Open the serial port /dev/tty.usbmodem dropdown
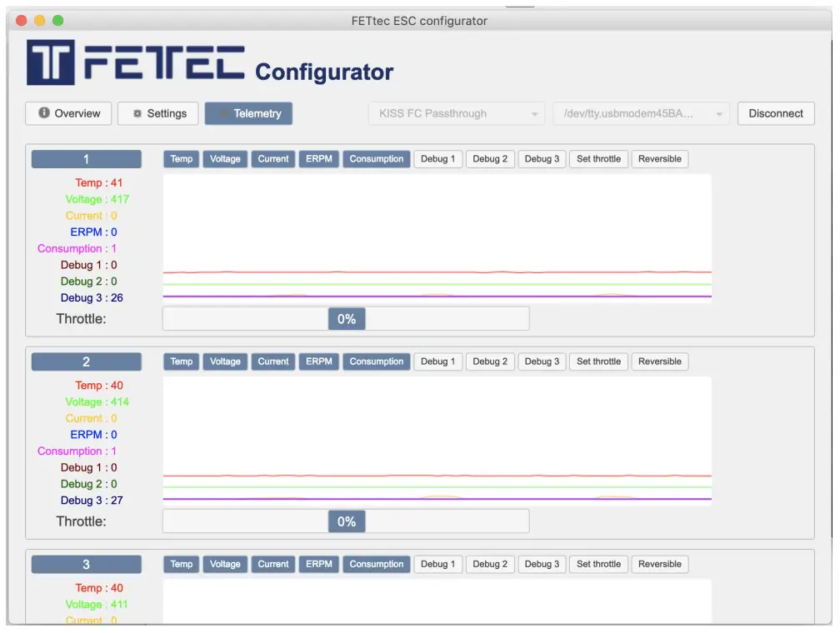This screenshot has height=633, width=840. tap(642, 113)
